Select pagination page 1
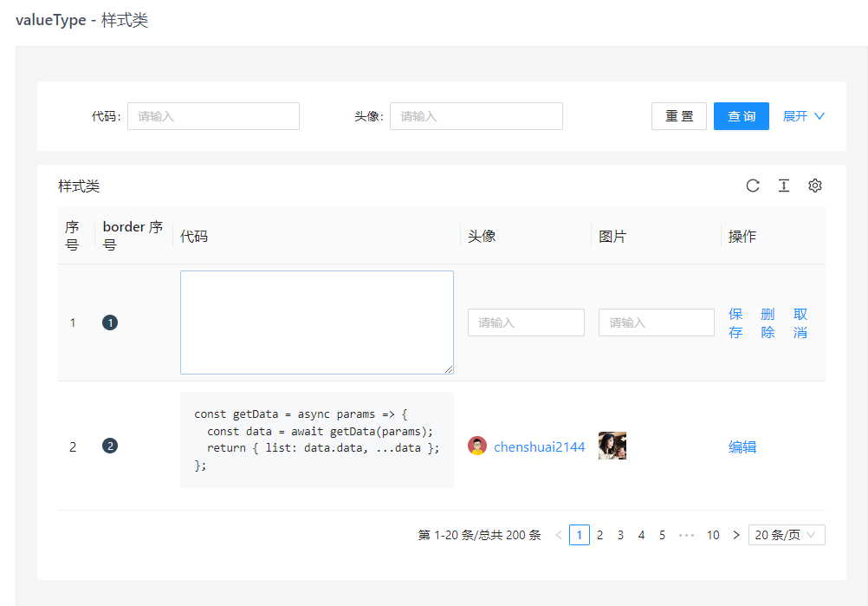Image resolution: width=868 pixels, height=606 pixels. coord(579,535)
